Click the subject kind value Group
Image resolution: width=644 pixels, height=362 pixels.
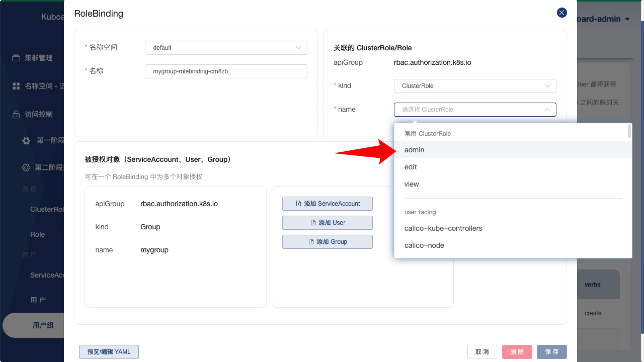point(150,227)
